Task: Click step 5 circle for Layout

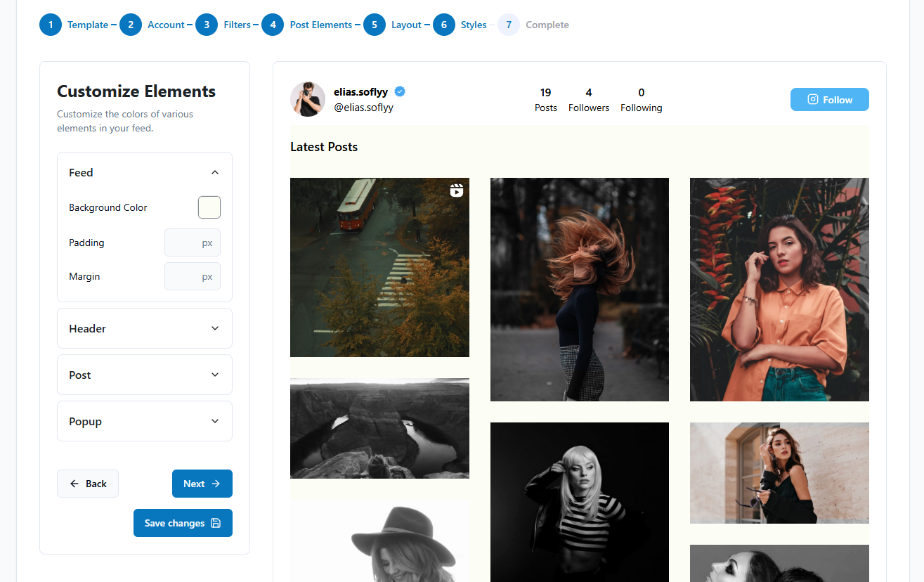Action: (x=375, y=25)
